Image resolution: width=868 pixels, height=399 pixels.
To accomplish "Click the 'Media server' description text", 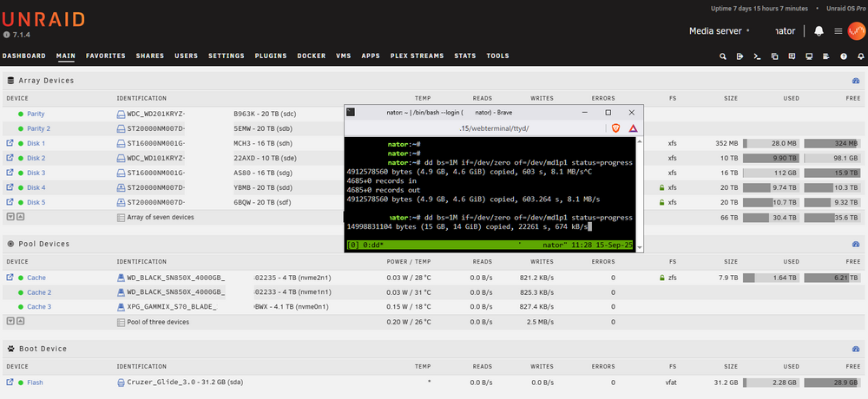I will (715, 31).
